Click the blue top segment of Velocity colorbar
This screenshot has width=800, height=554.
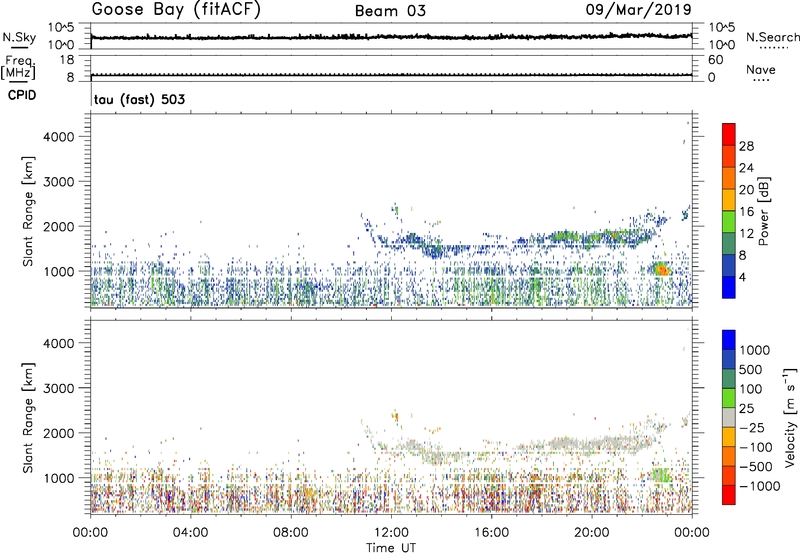pyautogui.click(x=729, y=340)
